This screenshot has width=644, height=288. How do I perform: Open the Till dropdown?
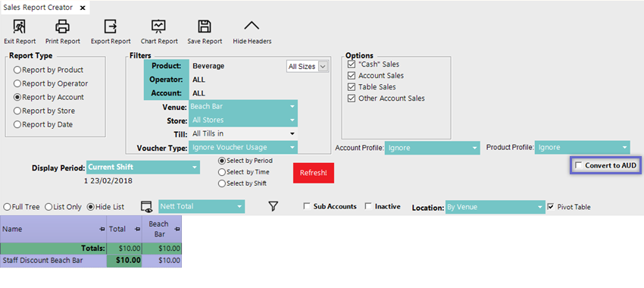243,134
